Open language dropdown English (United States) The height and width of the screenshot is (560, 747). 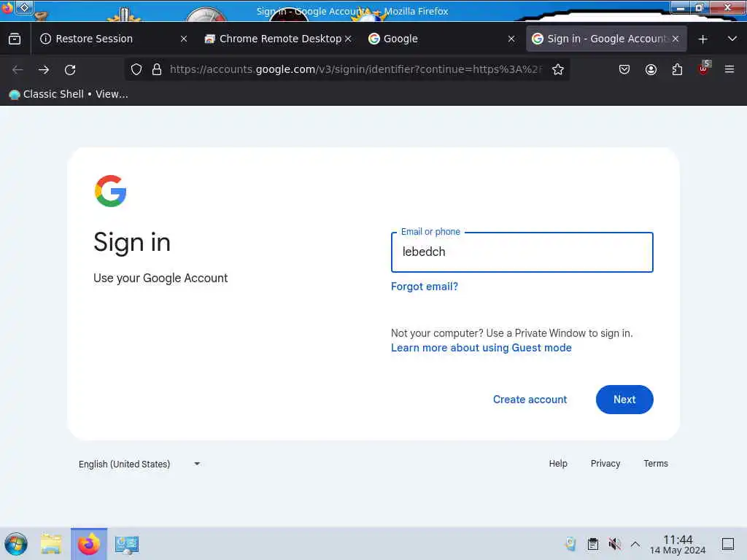click(139, 464)
